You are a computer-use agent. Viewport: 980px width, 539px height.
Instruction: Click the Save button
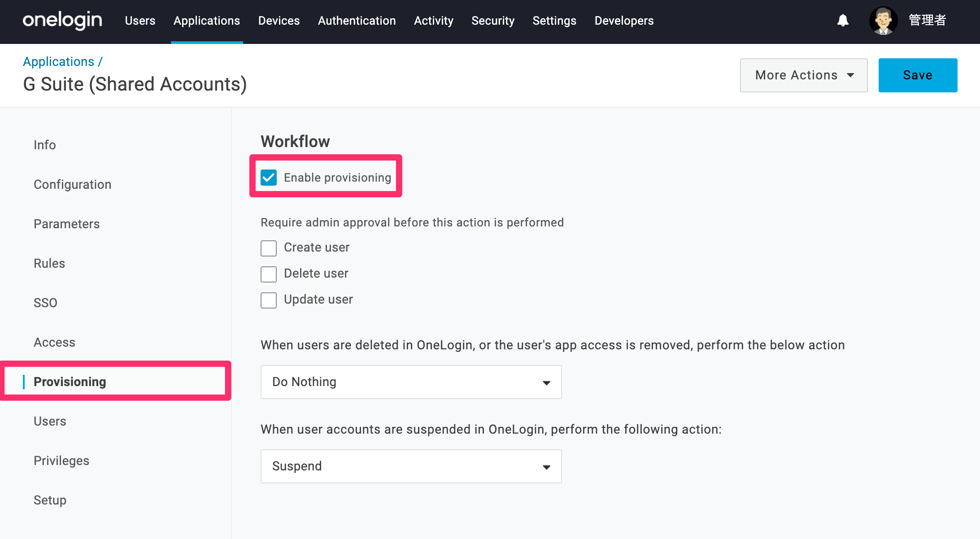click(x=918, y=75)
